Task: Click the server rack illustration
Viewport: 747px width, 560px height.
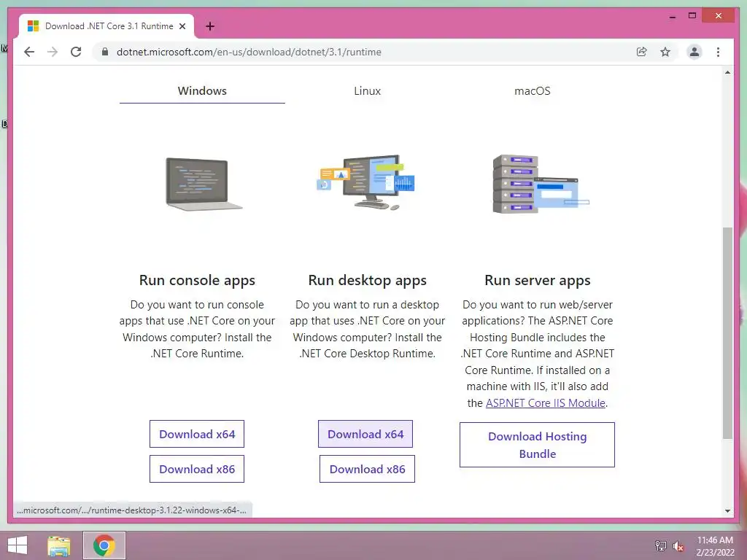Action: [541, 184]
